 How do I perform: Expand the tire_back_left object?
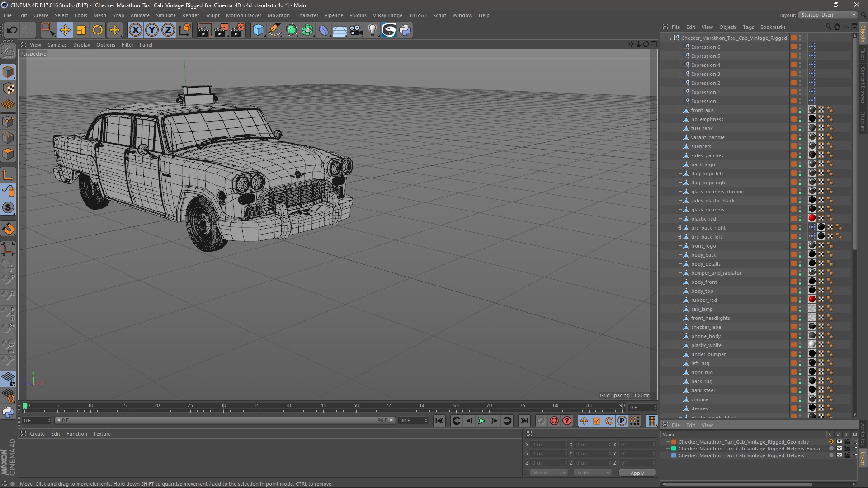(x=679, y=237)
